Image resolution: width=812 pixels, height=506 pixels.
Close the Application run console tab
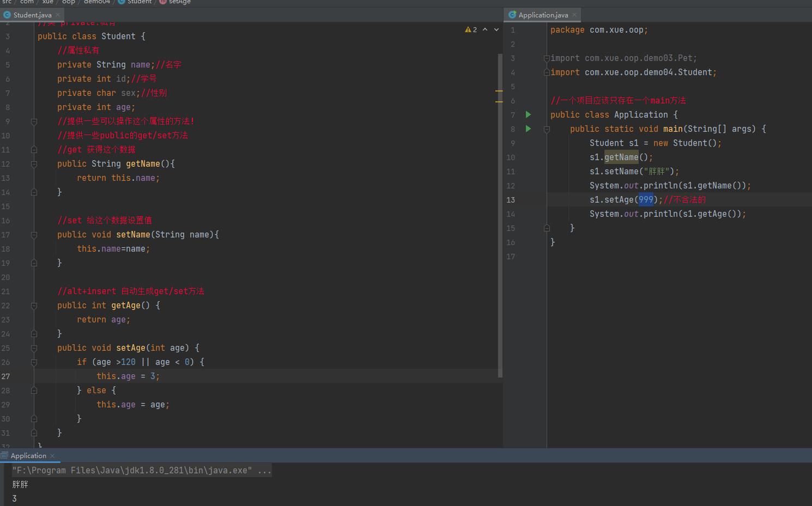52,456
